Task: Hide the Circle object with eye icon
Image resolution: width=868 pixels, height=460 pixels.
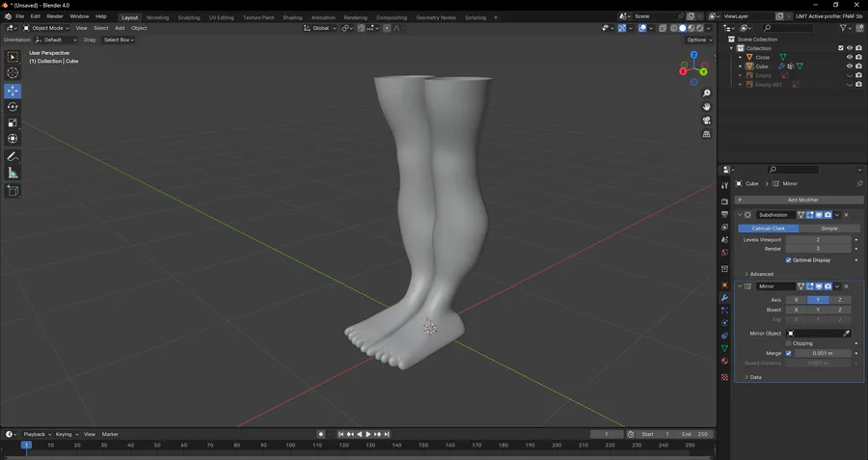Action: tap(850, 57)
